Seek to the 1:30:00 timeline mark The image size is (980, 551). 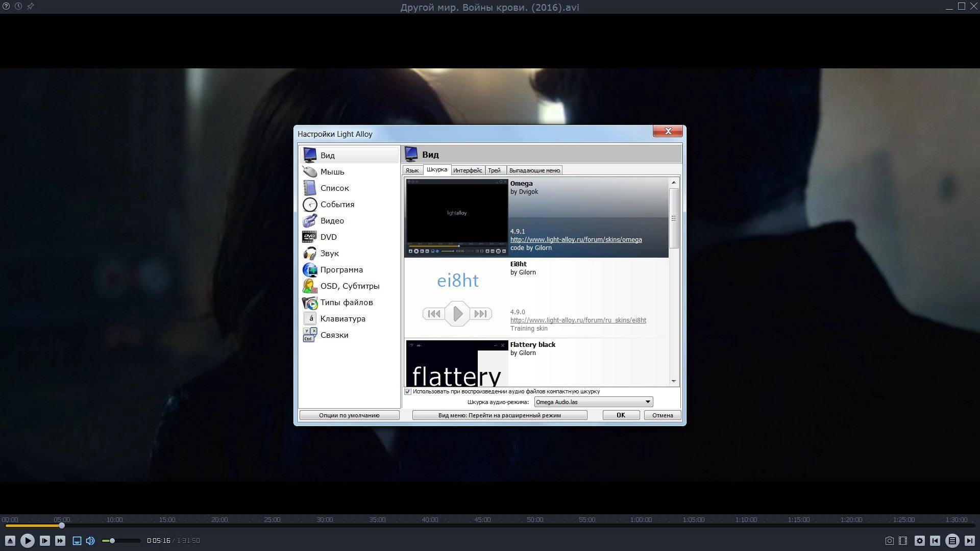point(956,520)
